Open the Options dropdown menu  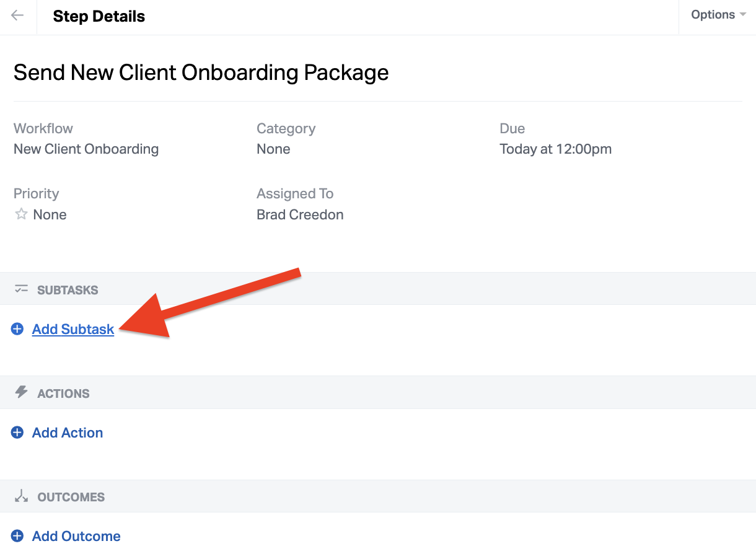718,15
